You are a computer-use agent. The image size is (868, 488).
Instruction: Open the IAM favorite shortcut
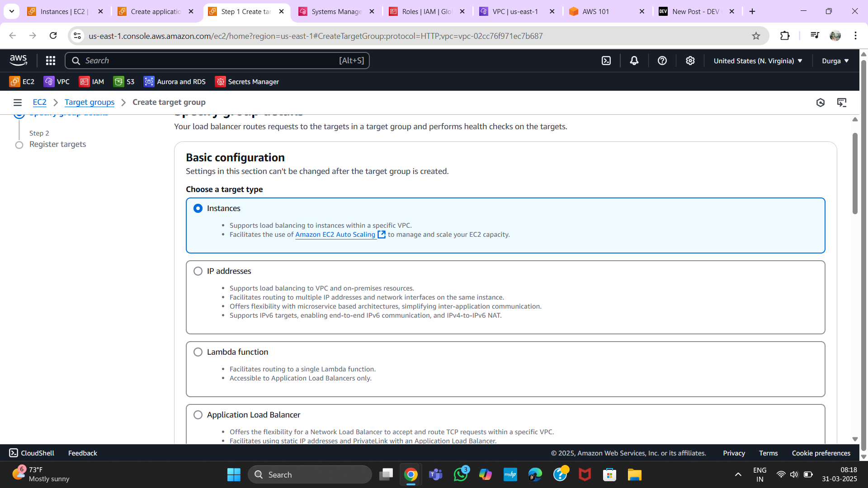(92, 82)
